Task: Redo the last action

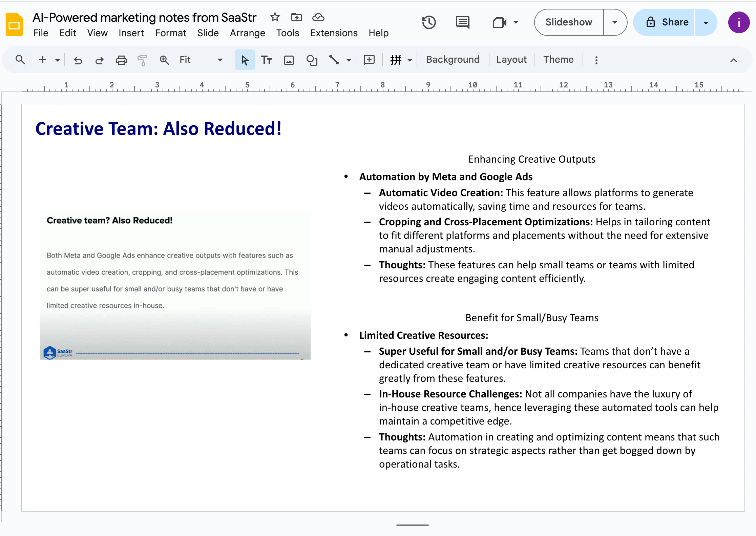Action: tap(99, 60)
